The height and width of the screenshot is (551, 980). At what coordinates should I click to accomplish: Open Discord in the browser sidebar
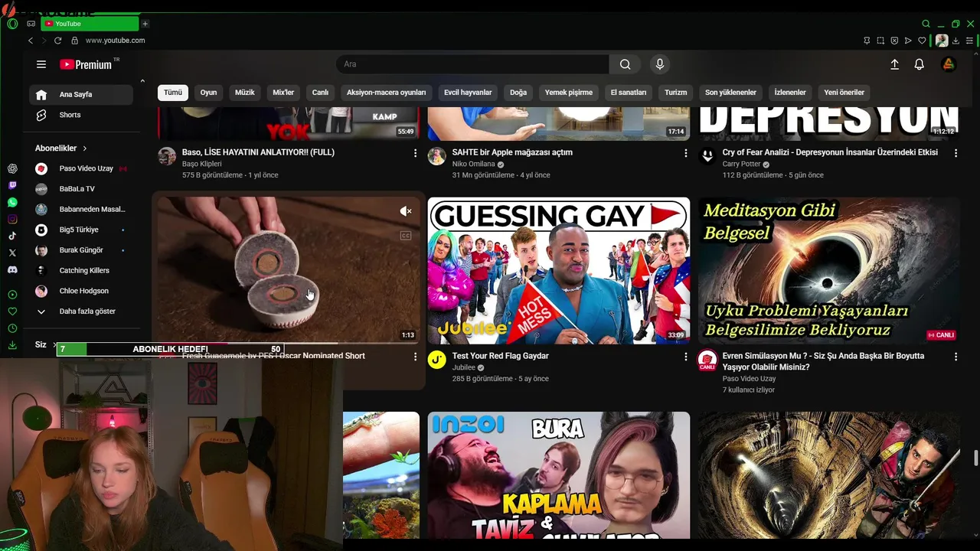(12, 269)
